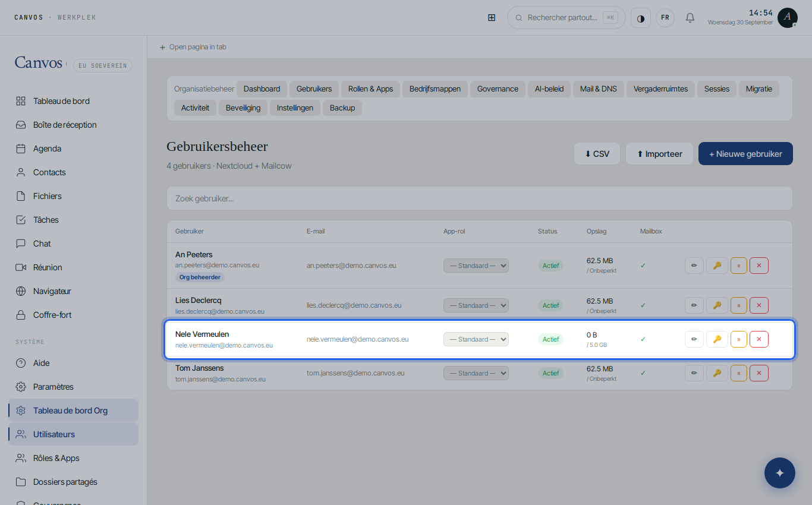Download users with the CSV button
This screenshot has height=505, width=812.
click(x=597, y=154)
